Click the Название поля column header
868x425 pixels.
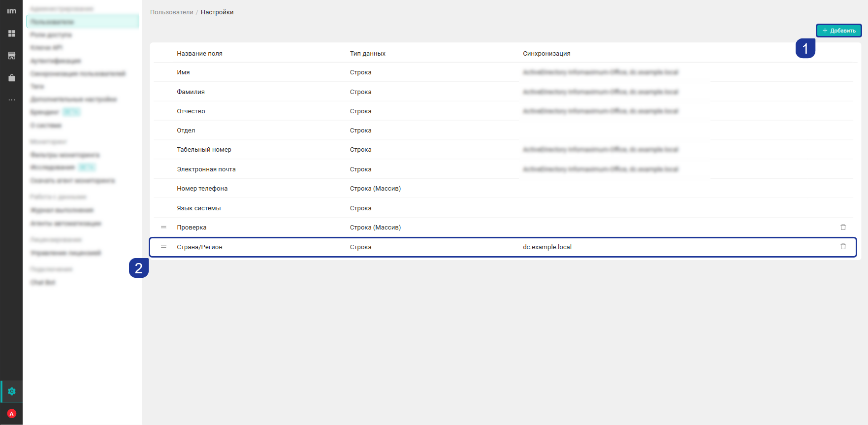click(x=199, y=54)
